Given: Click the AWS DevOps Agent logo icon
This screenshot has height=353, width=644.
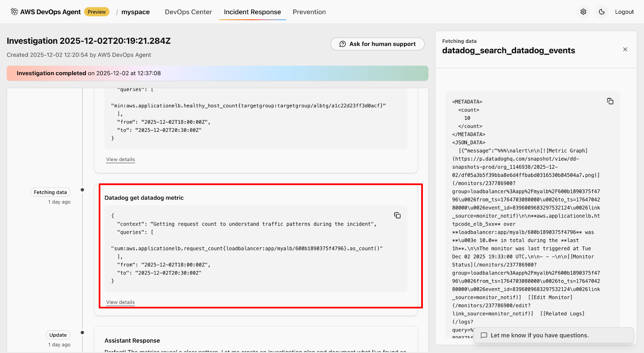Looking at the screenshot, I should pyautogui.click(x=14, y=12).
